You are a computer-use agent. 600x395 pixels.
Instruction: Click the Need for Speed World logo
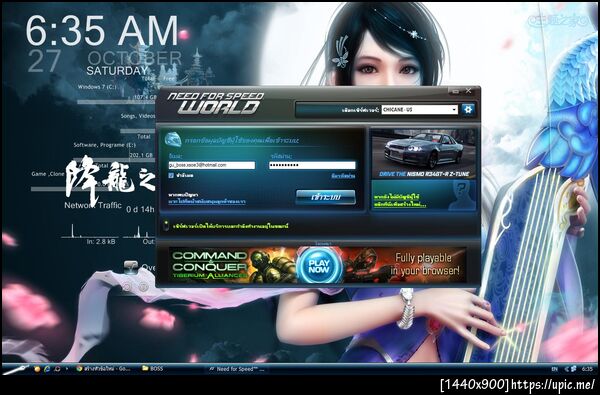point(216,103)
